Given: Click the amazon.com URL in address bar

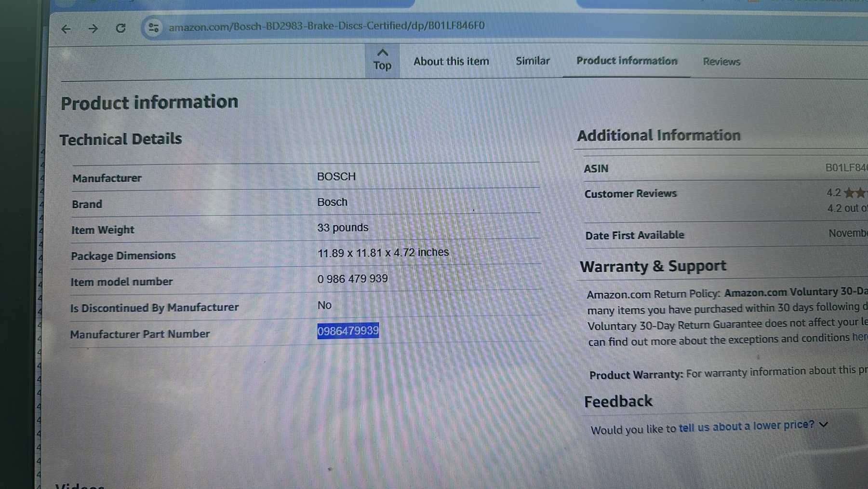Looking at the screenshot, I should click(326, 26).
